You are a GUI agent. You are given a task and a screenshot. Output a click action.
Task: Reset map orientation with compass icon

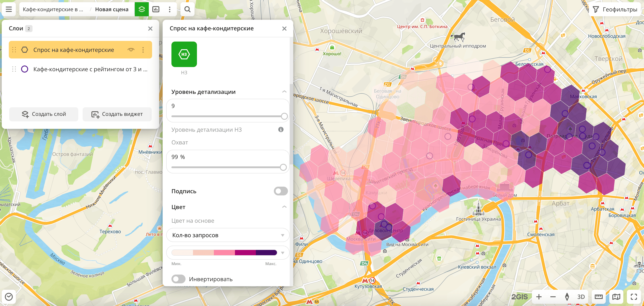point(567,297)
